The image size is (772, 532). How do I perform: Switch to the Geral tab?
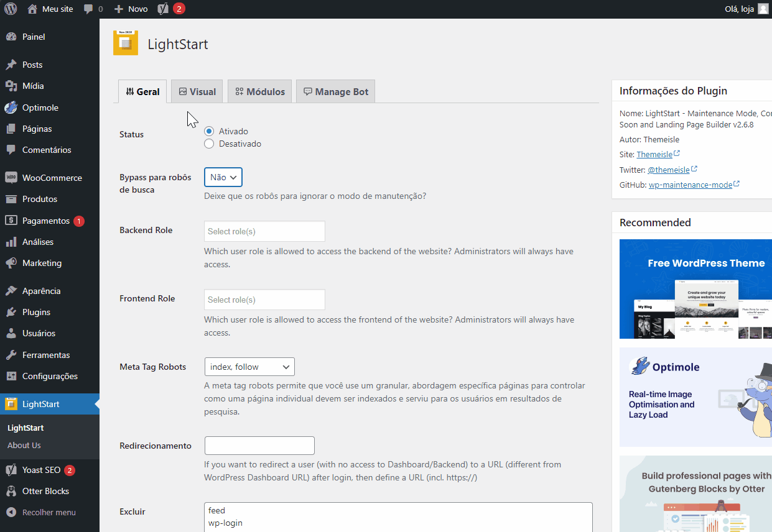point(142,91)
